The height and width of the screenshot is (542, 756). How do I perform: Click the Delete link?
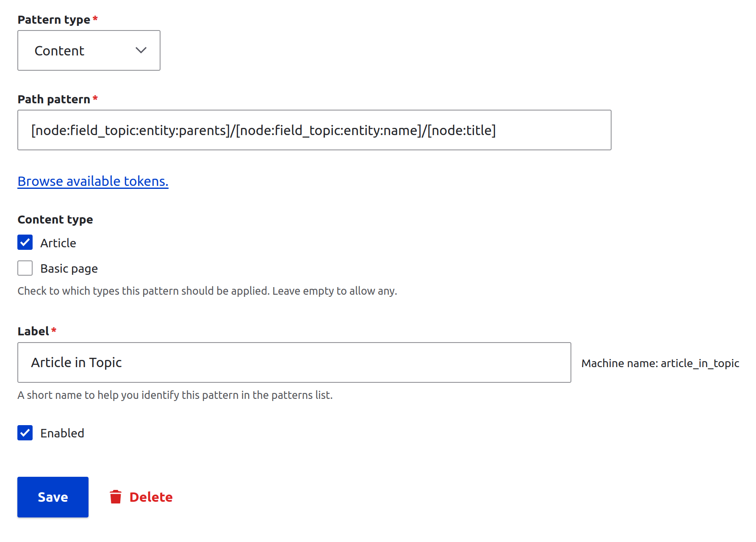click(141, 497)
